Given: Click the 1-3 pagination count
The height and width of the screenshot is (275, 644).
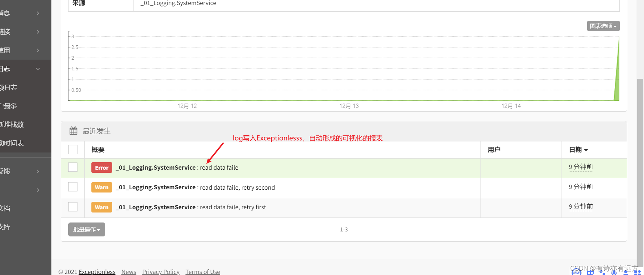Looking at the screenshot, I should [344, 230].
